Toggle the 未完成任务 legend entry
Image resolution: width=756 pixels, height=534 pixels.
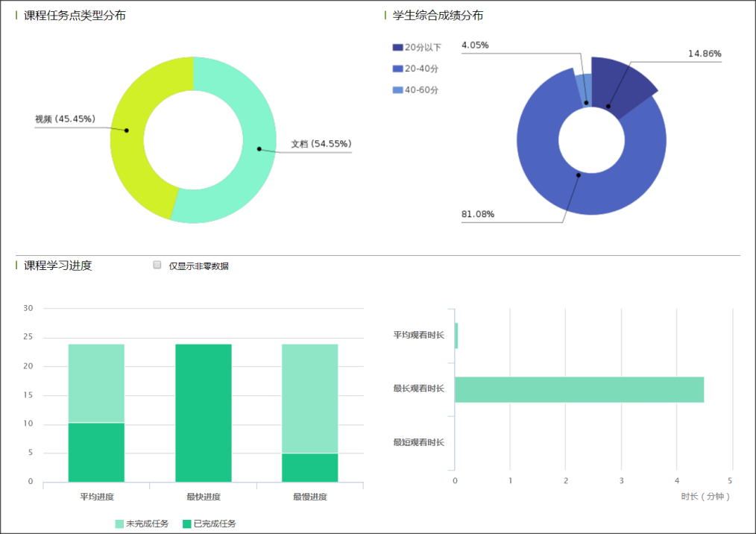(x=142, y=524)
